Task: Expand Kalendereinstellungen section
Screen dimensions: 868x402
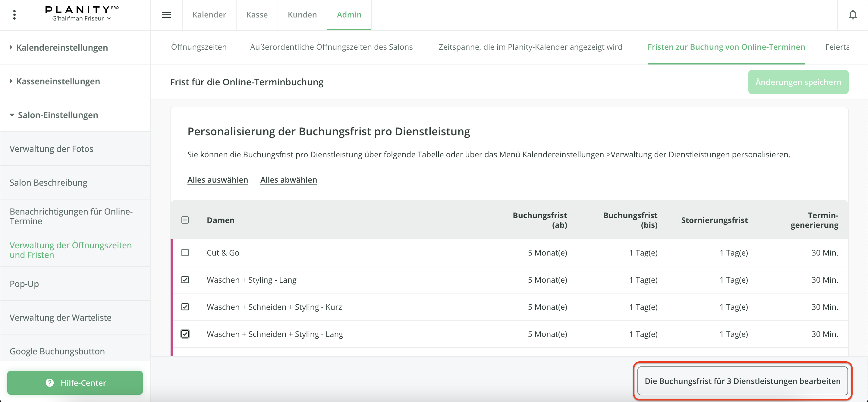Action: [x=62, y=48]
